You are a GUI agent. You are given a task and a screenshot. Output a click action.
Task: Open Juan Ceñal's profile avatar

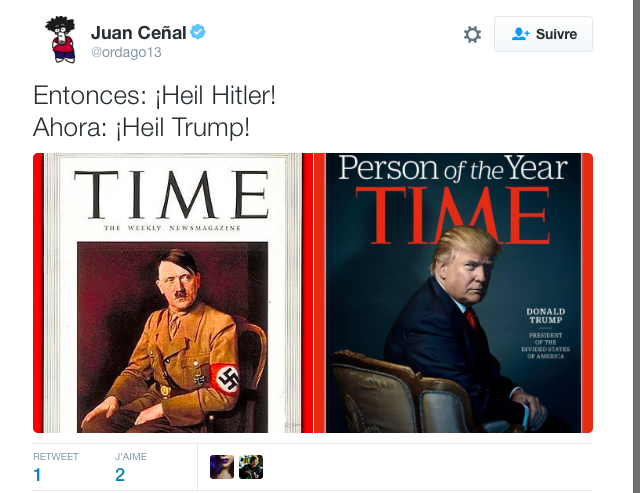point(61,40)
